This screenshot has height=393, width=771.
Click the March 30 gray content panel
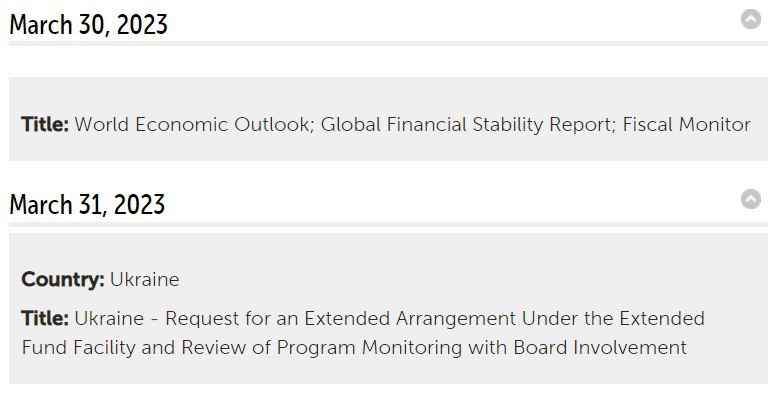coord(388,119)
